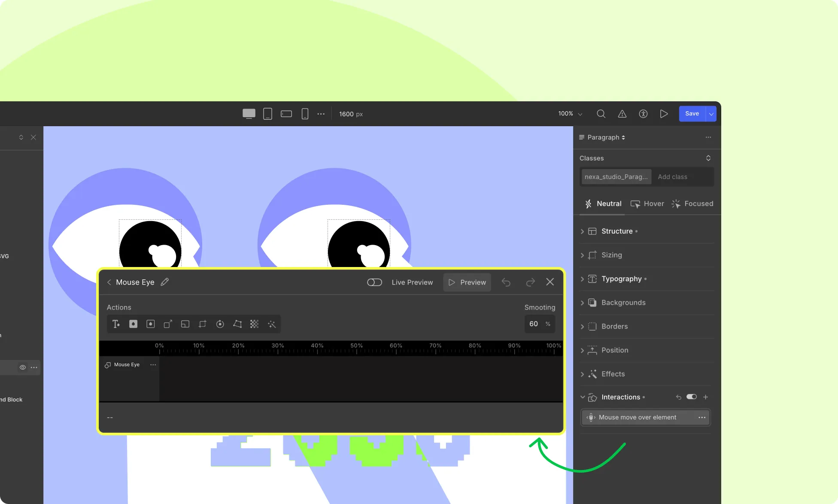Toggle the Live Preview switch
Screen dimensions: 838x504
(x=374, y=282)
